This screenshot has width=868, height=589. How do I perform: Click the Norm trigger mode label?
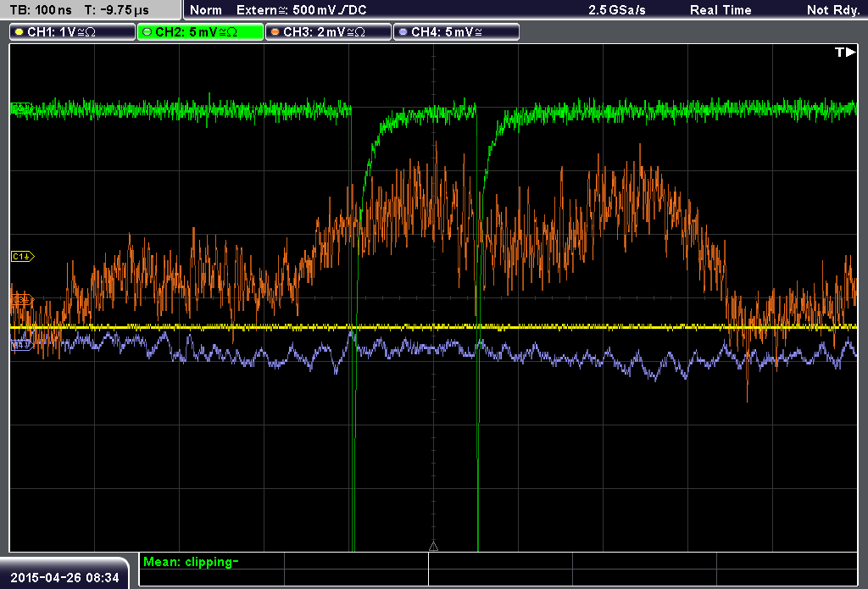(206, 10)
